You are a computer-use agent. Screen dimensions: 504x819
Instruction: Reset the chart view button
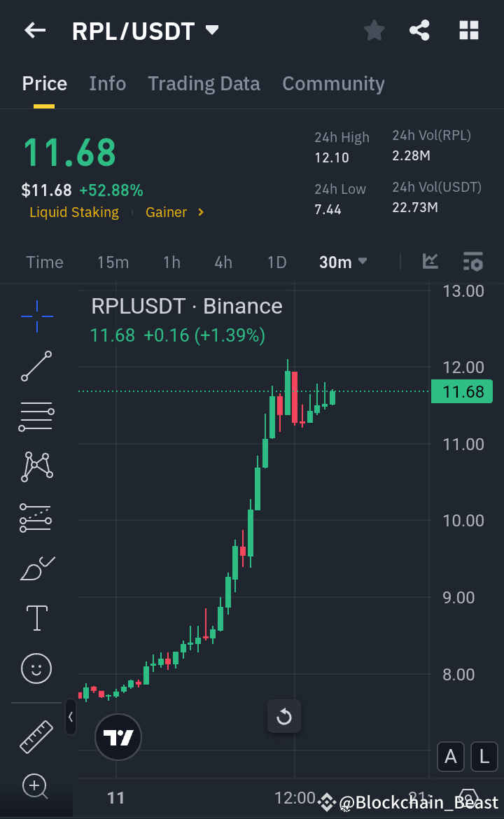[x=284, y=716]
